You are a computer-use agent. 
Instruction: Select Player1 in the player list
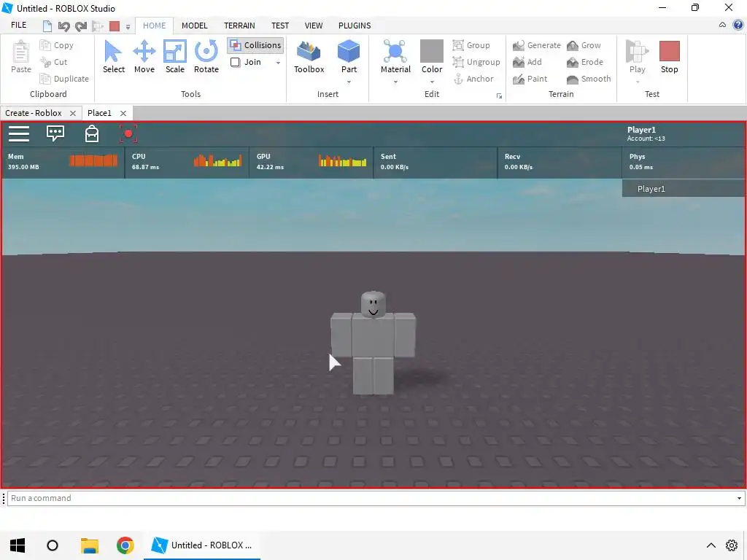click(683, 189)
